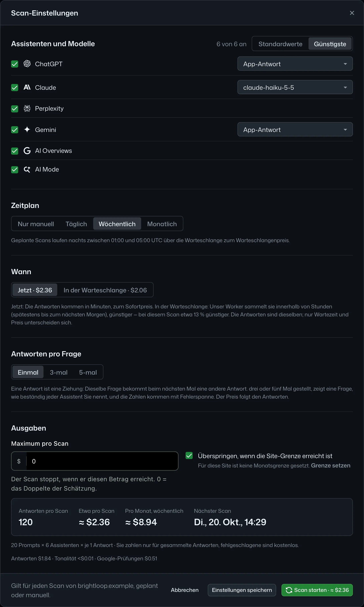Image resolution: width=364 pixels, height=607 pixels.
Task: Set schedule to Täglich
Action: [x=76, y=224]
